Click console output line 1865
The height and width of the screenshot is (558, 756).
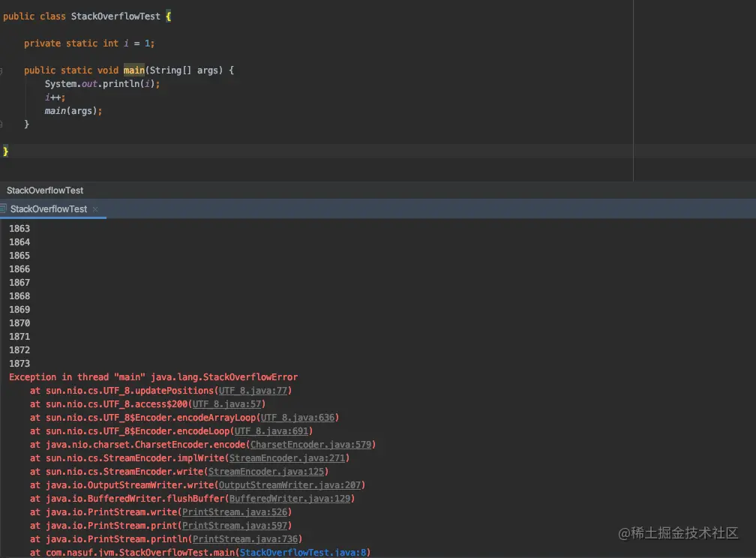pos(19,256)
